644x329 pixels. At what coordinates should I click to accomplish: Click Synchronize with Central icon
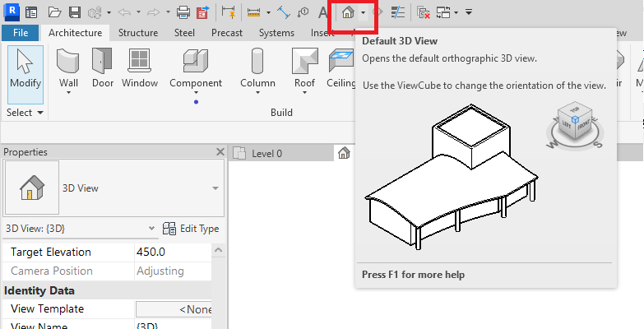[95, 12]
